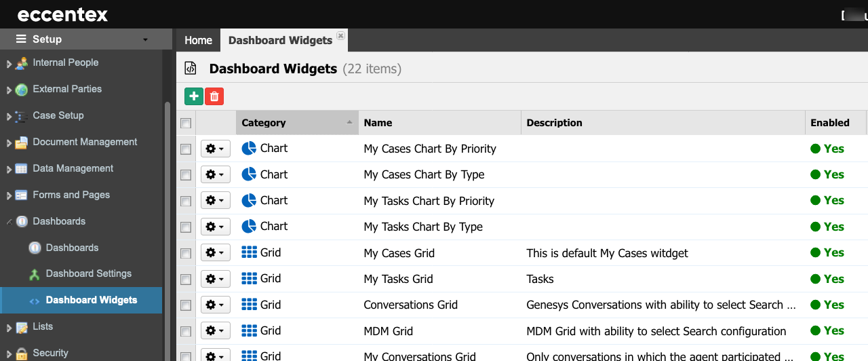Screen dimensions: 868x361
Task: Sort by the Name column header
Action: point(439,123)
